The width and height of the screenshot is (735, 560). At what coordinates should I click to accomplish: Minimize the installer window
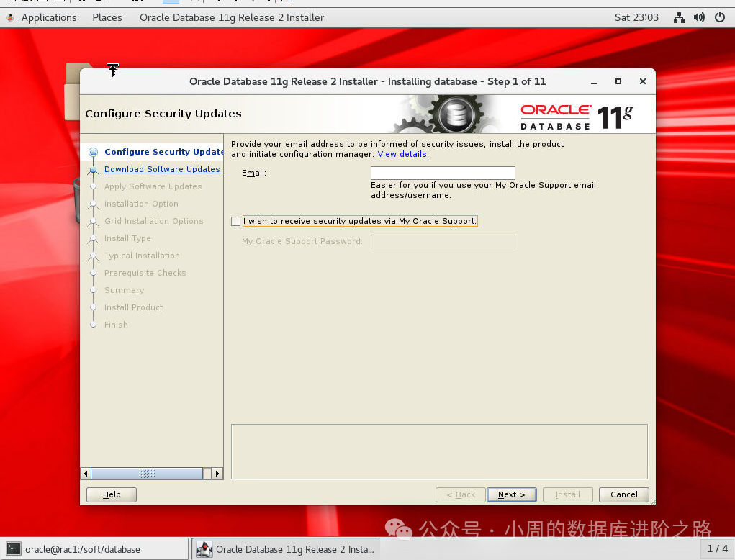coord(594,81)
